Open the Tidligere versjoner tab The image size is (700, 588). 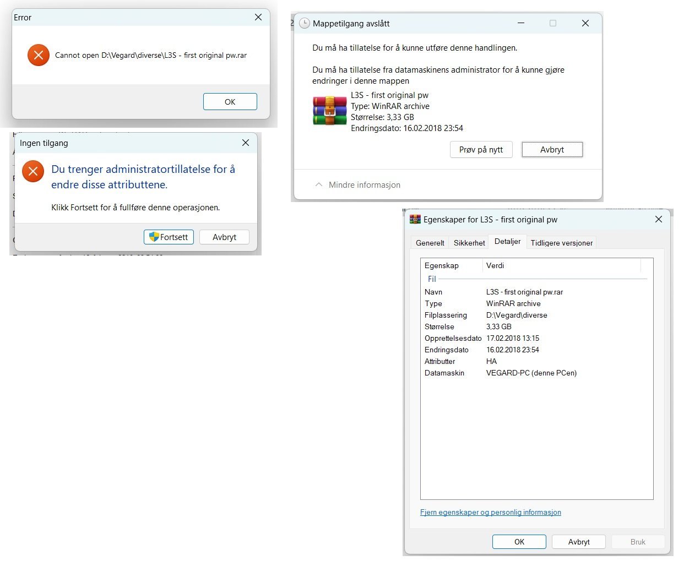point(561,243)
